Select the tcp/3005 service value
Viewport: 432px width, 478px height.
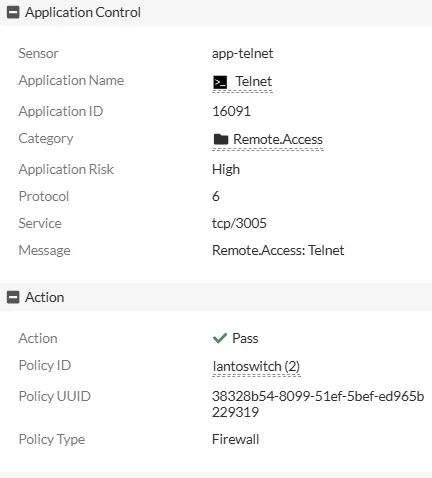(239, 223)
